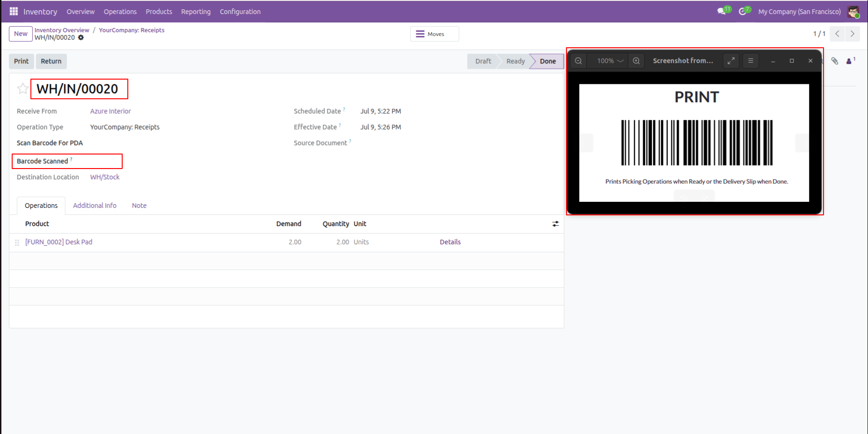
Task: Click the New button
Action: tap(21, 34)
